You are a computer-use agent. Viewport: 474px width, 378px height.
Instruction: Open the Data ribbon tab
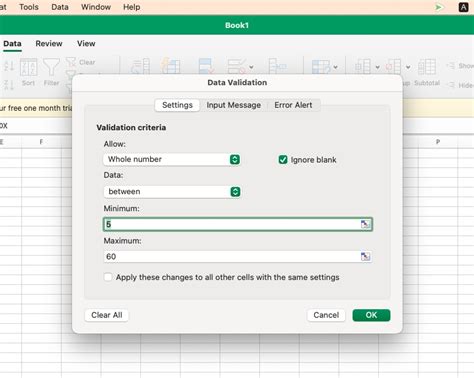pyautogui.click(x=12, y=44)
